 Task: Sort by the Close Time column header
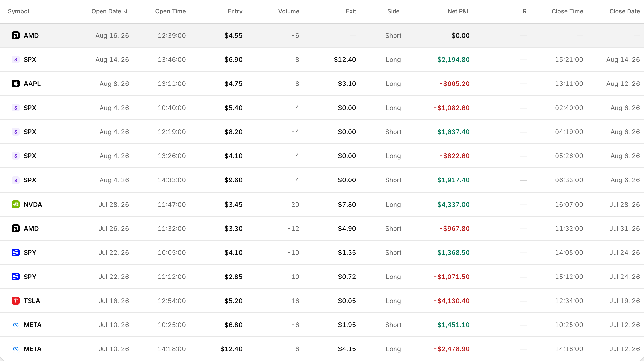(x=568, y=11)
